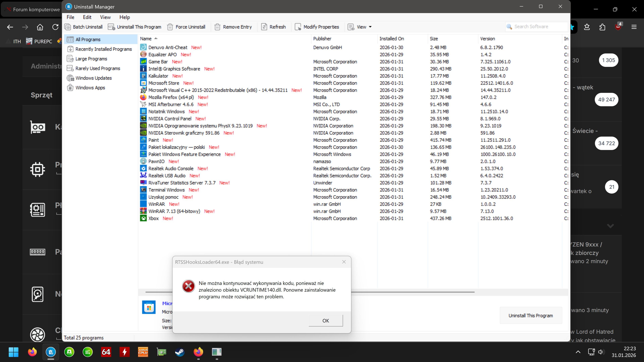Expand the system tray hidden icons chevron
This screenshot has width=644, height=362.
coord(578,352)
